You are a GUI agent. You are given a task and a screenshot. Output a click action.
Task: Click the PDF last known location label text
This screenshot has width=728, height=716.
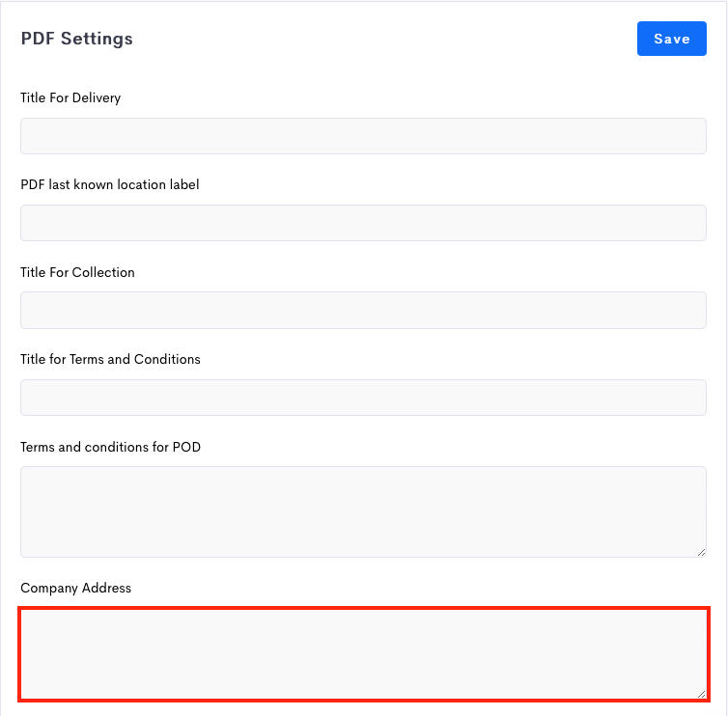pyautogui.click(x=110, y=184)
